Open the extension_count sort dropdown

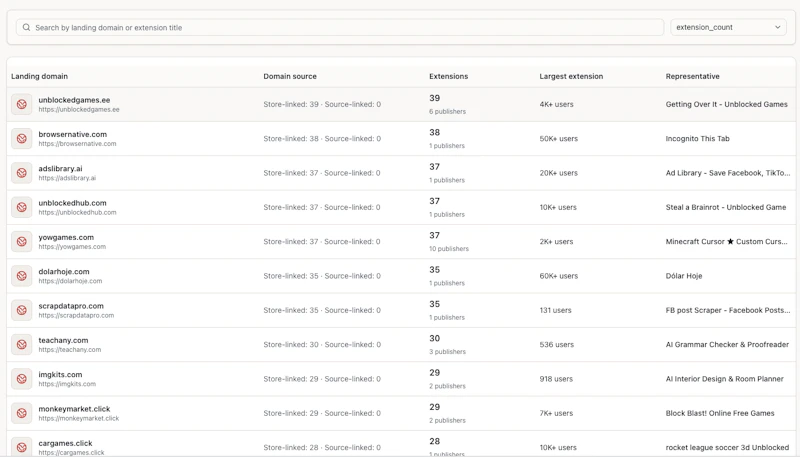pos(728,28)
